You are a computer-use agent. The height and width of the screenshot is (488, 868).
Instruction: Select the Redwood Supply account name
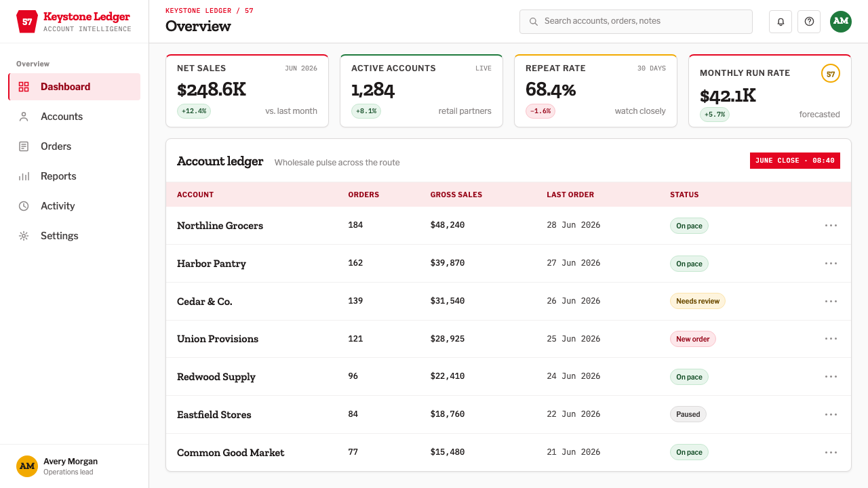(x=216, y=377)
